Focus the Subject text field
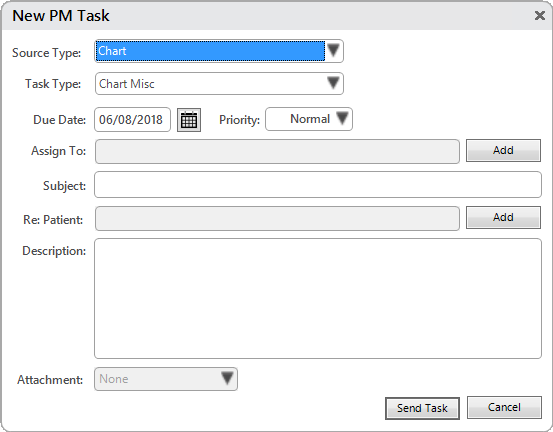 click(318, 184)
